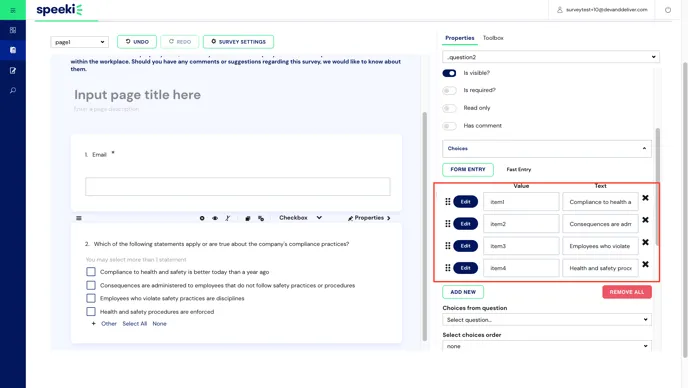The image size is (688, 388).
Task: Click the drag handle of item4 row
Action: pos(448,268)
